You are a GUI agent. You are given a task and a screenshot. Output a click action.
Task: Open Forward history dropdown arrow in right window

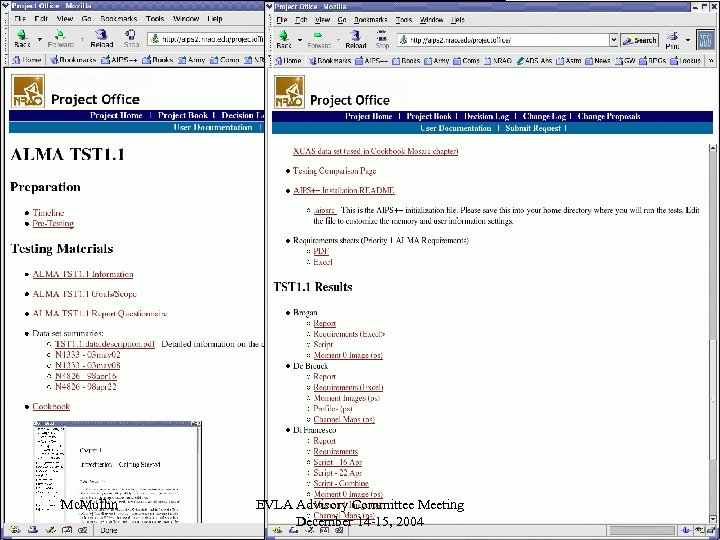338,40
